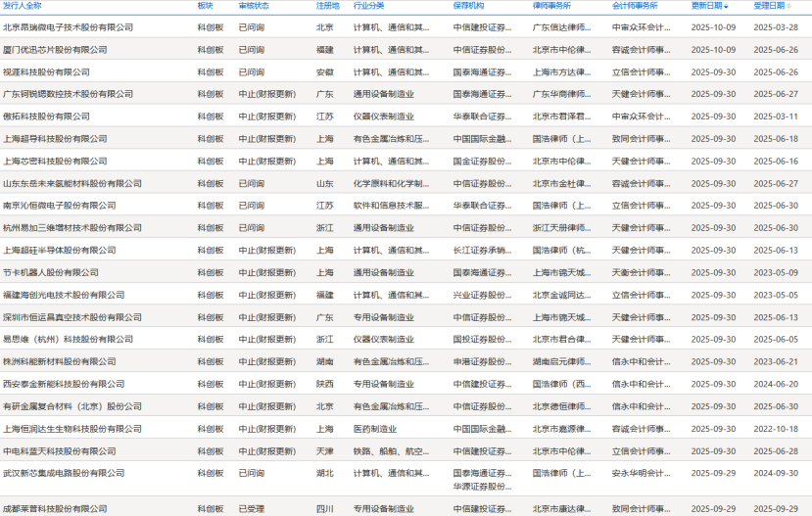Click the 审核状态 column header
This screenshot has height=516, width=812.
(x=254, y=6)
